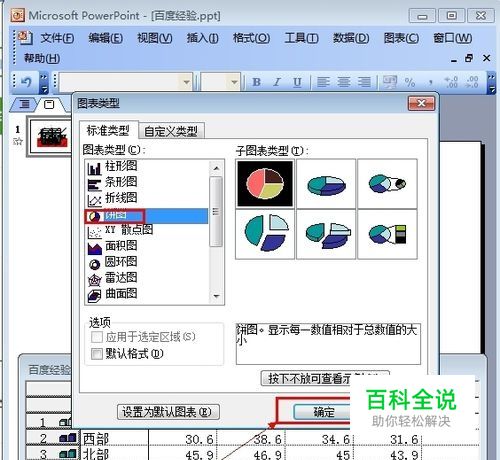The height and width of the screenshot is (460, 500).
Task: Restore the document window in menu bar
Action: [469, 59]
